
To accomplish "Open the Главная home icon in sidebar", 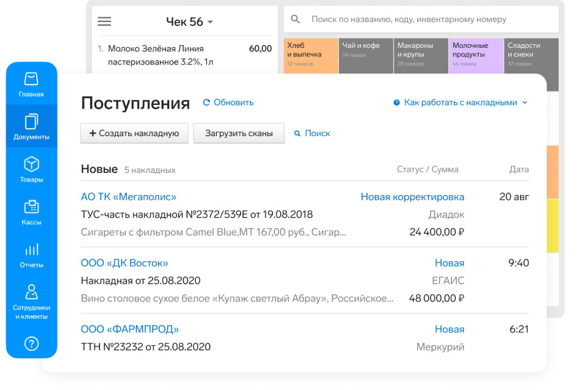I will point(31,85).
